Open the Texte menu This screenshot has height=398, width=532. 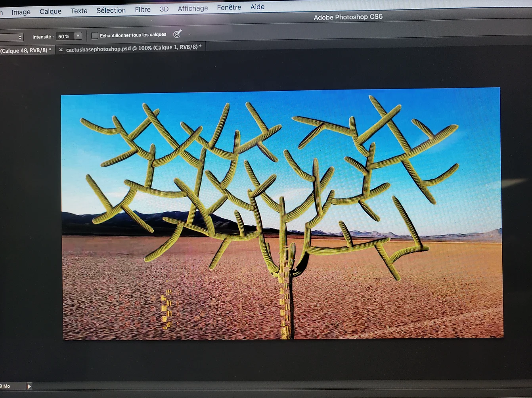click(x=79, y=11)
